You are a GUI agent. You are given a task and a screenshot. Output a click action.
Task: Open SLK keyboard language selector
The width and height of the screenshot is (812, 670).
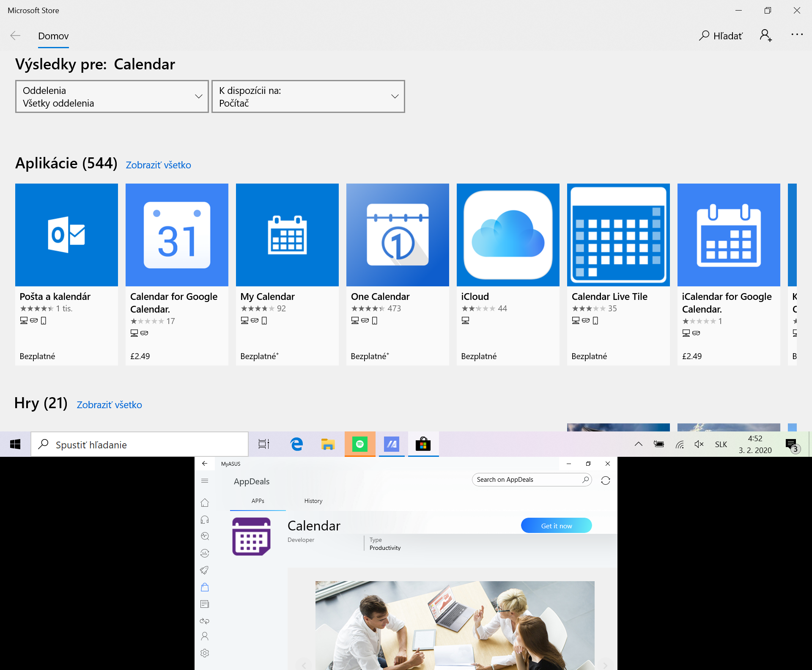coord(721,444)
